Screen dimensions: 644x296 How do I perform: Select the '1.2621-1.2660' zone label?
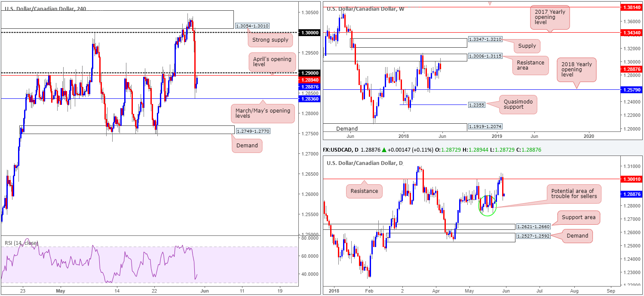tap(534, 227)
